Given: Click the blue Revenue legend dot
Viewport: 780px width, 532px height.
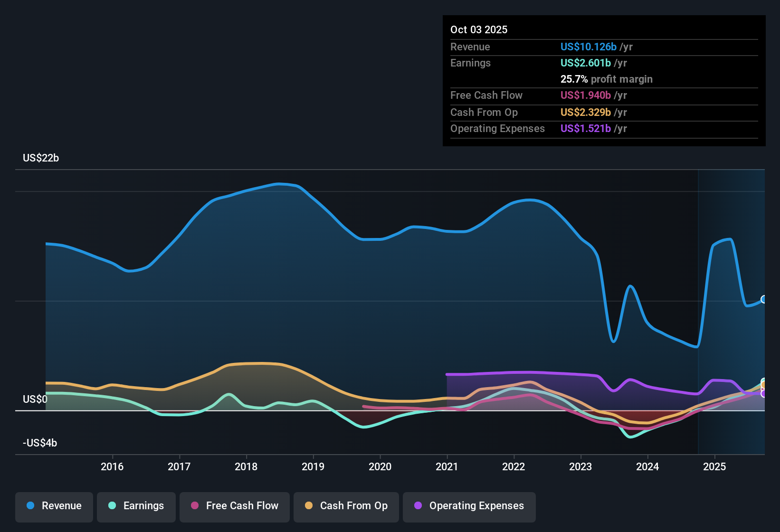Looking at the screenshot, I should pyautogui.click(x=30, y=506).
